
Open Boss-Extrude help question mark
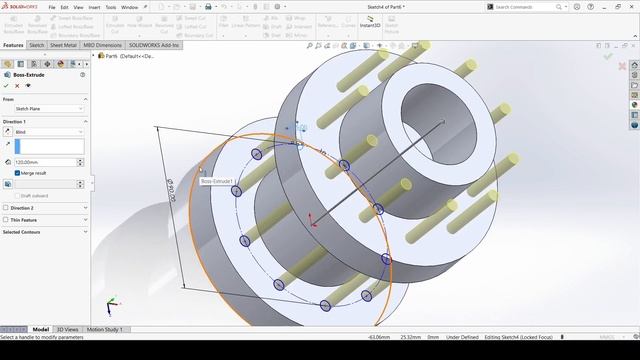point(82,75)
